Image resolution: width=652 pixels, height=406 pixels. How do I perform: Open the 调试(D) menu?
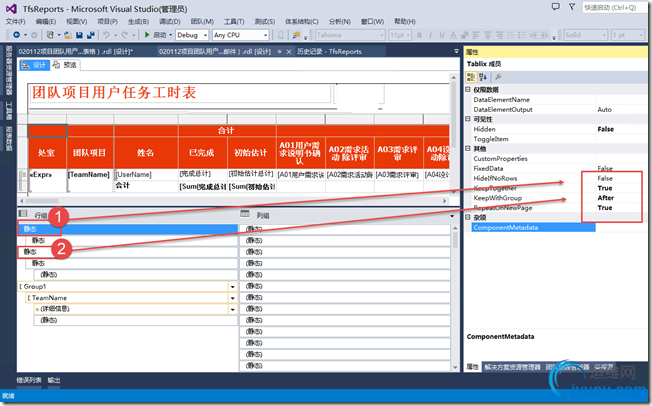click(x=170, y=21)
